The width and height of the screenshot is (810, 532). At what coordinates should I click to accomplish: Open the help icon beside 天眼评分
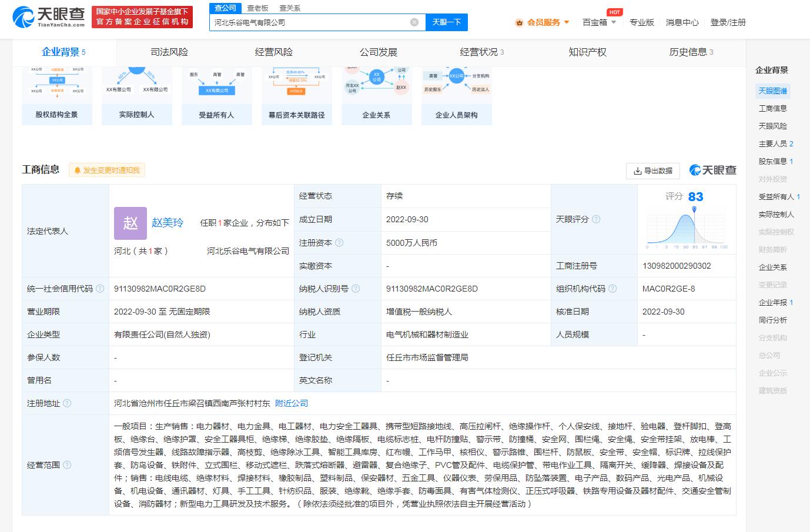596,219
